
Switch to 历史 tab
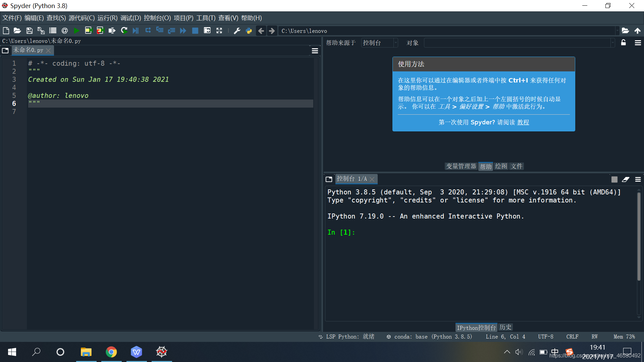pyautogui.click(x=505, y=327)
